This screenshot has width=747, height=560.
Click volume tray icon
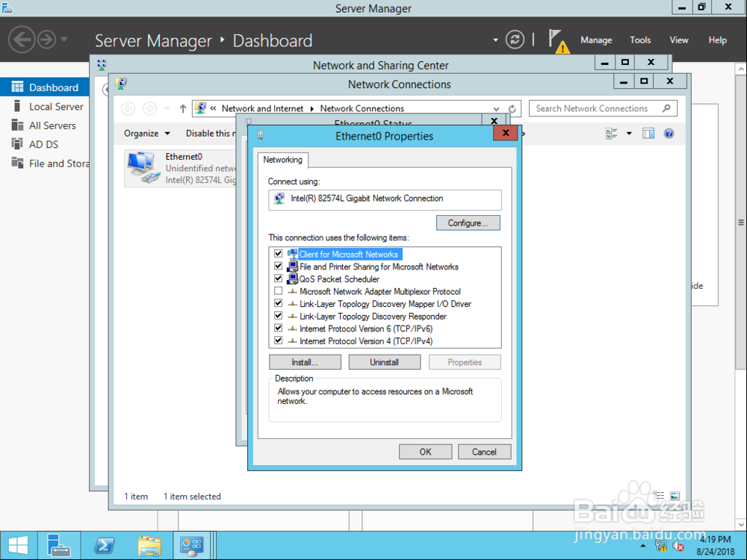coord(678,546)
